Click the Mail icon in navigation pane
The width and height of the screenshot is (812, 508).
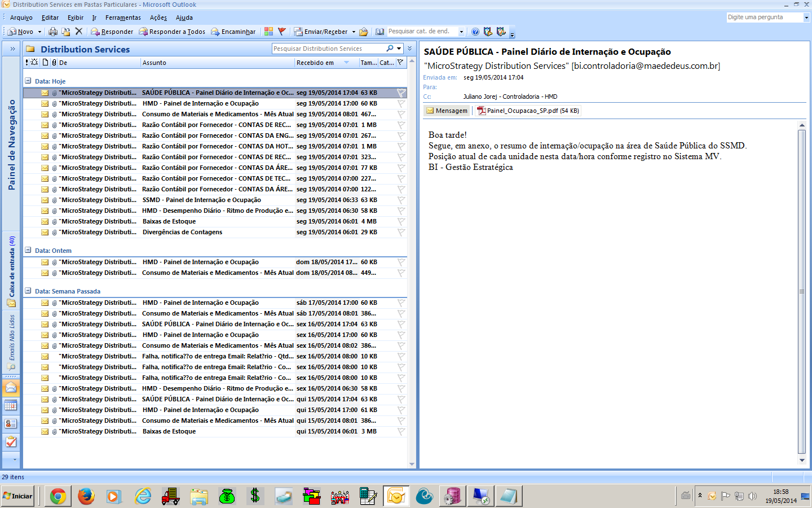[11, 388]
